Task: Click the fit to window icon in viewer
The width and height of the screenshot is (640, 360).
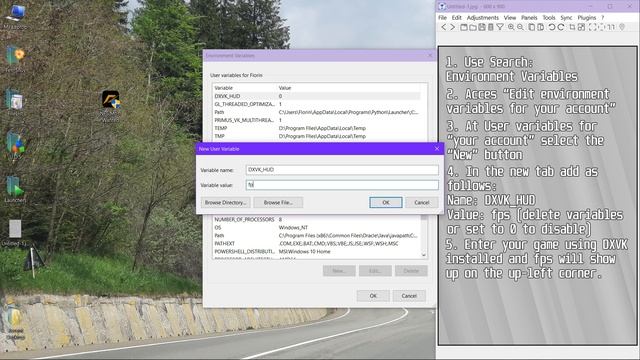Action: [601, 27]
